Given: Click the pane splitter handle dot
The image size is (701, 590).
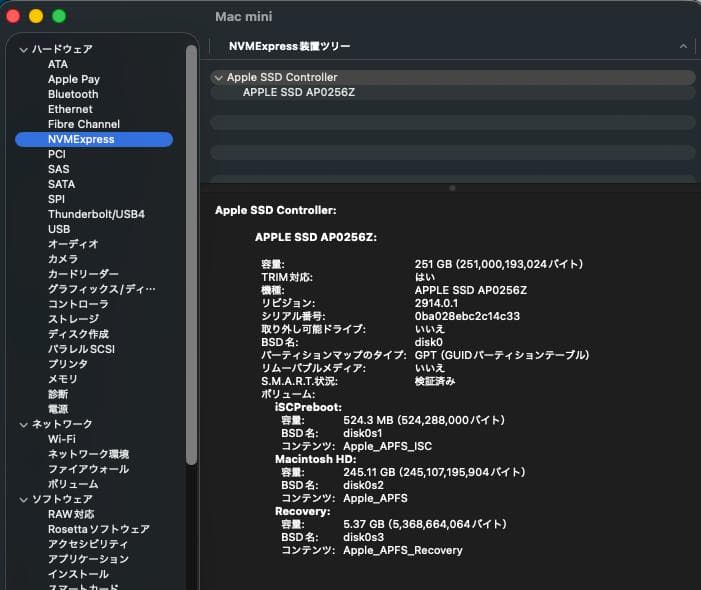Looking at the screenshot, I should [x=452, y=188].
